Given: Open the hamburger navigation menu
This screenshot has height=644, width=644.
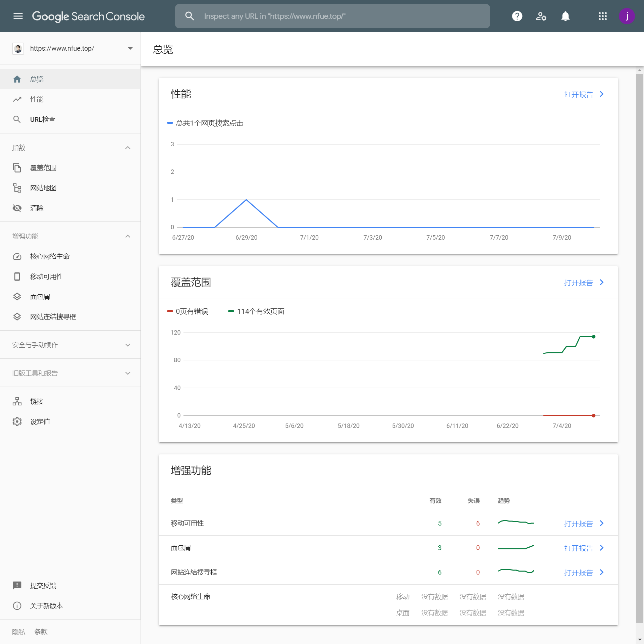Looking at the screenshot, I should [18, 16].
